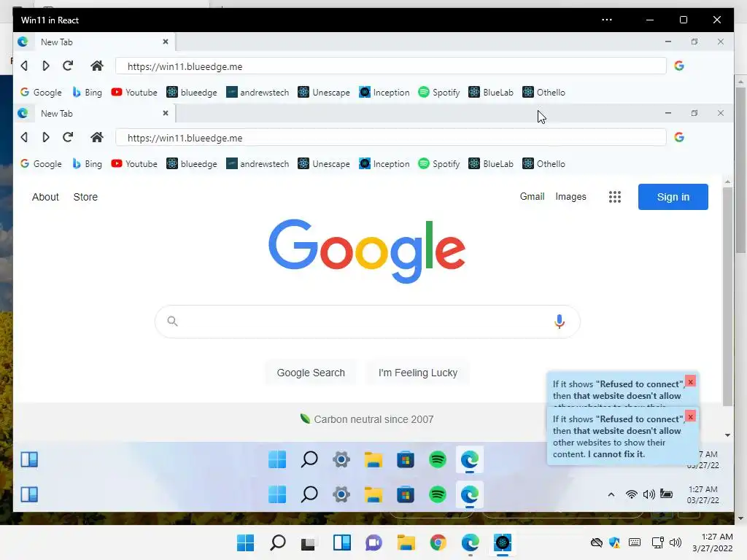
Task: Show hidden tray icons chevron
Action: (x=611, y=495)
